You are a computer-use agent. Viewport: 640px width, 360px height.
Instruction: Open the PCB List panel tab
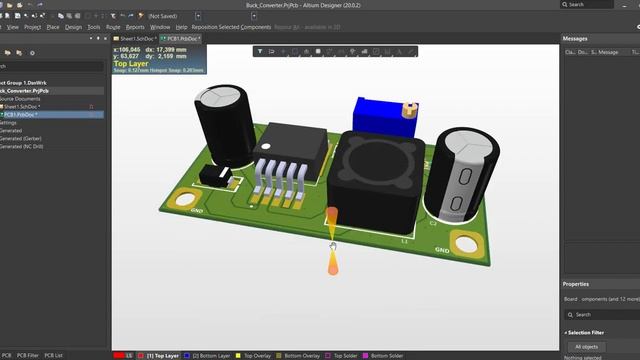click(x=53, y=356)
